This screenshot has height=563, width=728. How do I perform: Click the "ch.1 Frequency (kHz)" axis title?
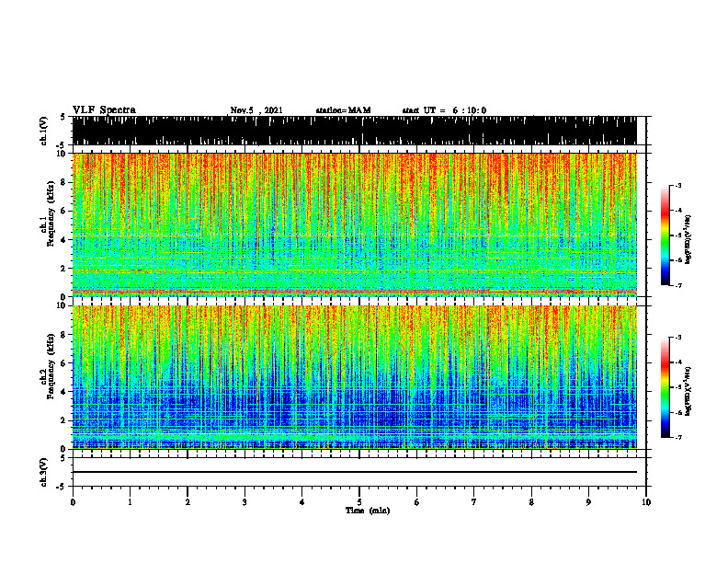point(48,212)
